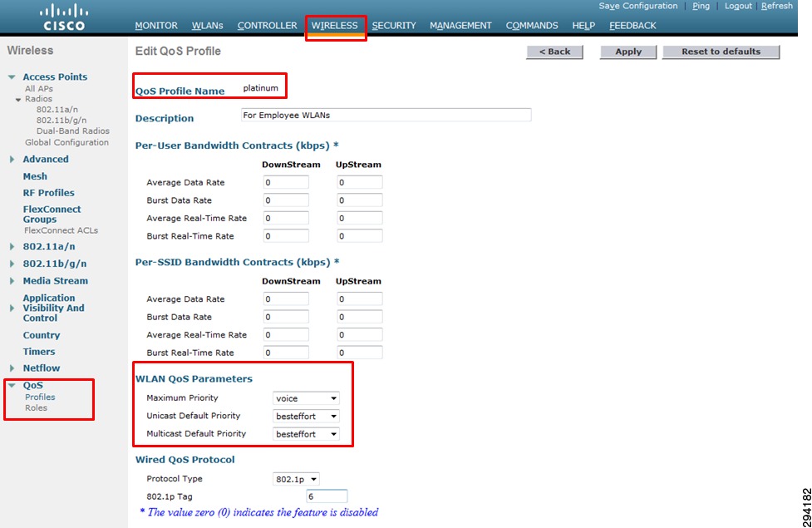The width and height of the screenshot is (812, 528).
Task: Open the Timers sidebar link
Action: tap(39, 352)
